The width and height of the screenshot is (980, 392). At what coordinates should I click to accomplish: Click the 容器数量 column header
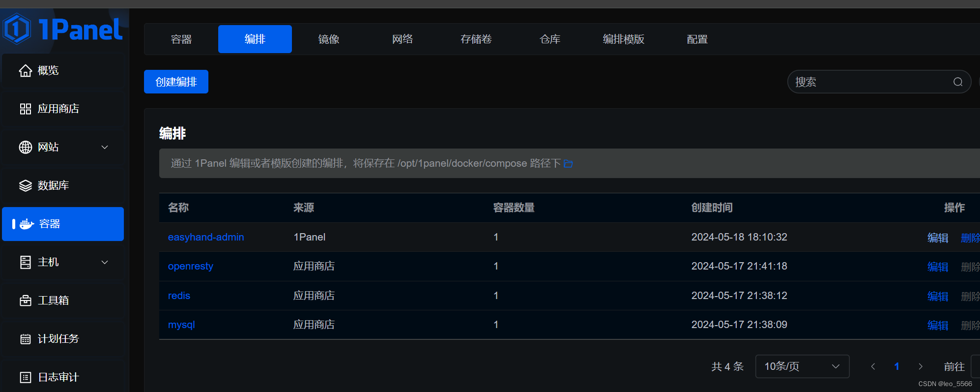click(514, 208)
